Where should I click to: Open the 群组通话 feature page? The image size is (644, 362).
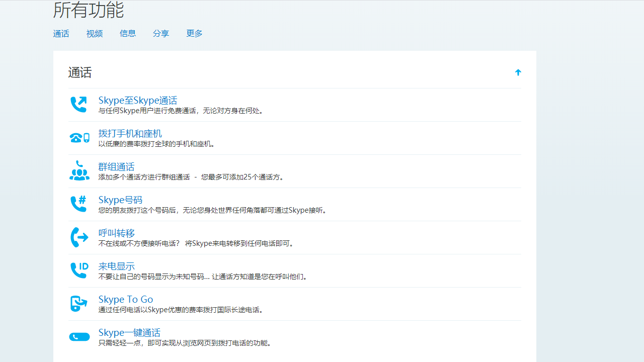click(x=116, y=166)
